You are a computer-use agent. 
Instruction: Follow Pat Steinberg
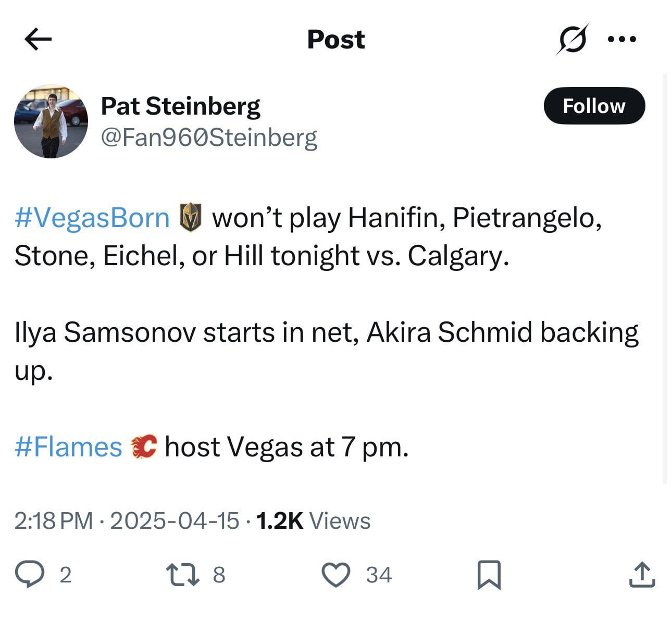pyautogui.click(x=594, y=106)
